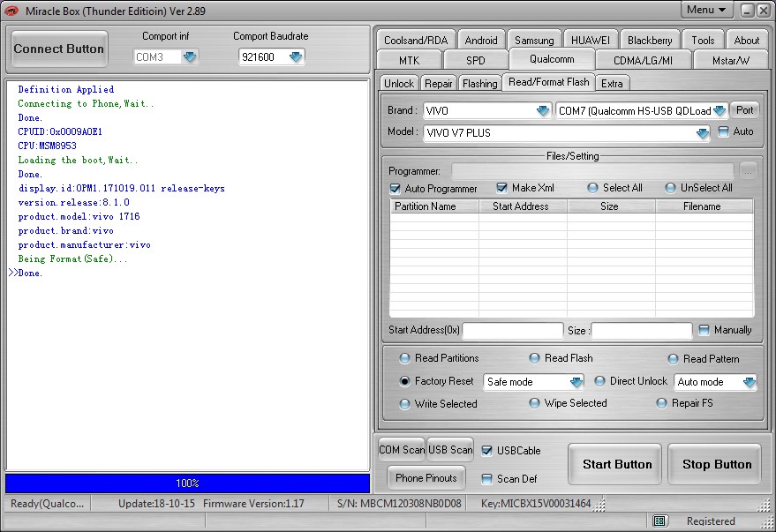Switch to the HUAWEI tab
776x532 pixels.
[x=591, y=40]
